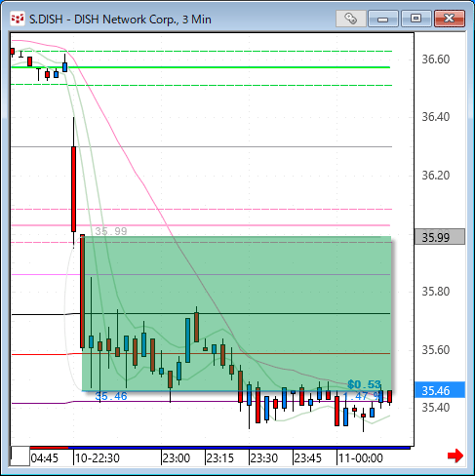The image size is (475, 476).
Task: Click the 23:45 time axis label
Action: tap(307, 458)
